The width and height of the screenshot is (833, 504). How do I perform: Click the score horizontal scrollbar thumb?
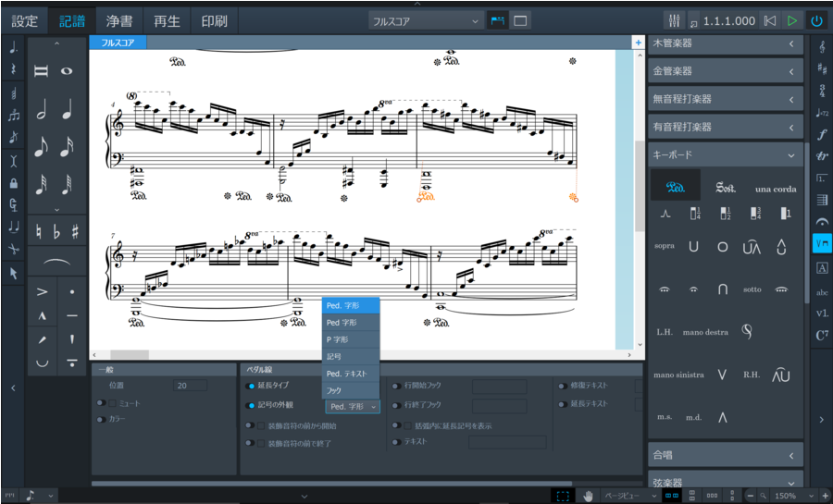click(x=130, y=355)
